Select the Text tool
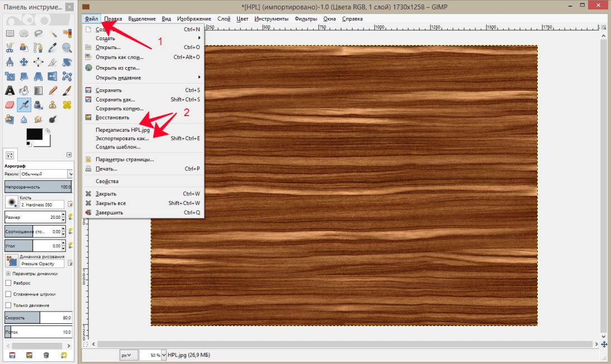The width and height of the screenshot is (611, 364). click(x=10, y=90)
